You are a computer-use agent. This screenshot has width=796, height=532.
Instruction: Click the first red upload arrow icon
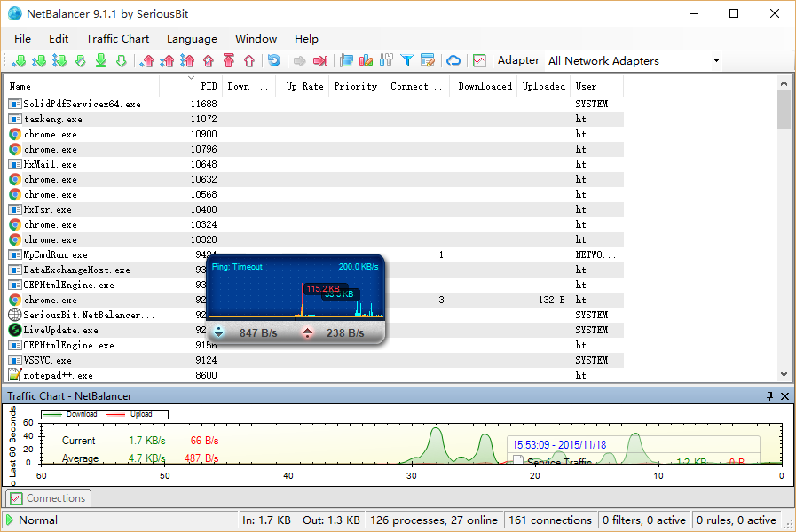point(147,61)
